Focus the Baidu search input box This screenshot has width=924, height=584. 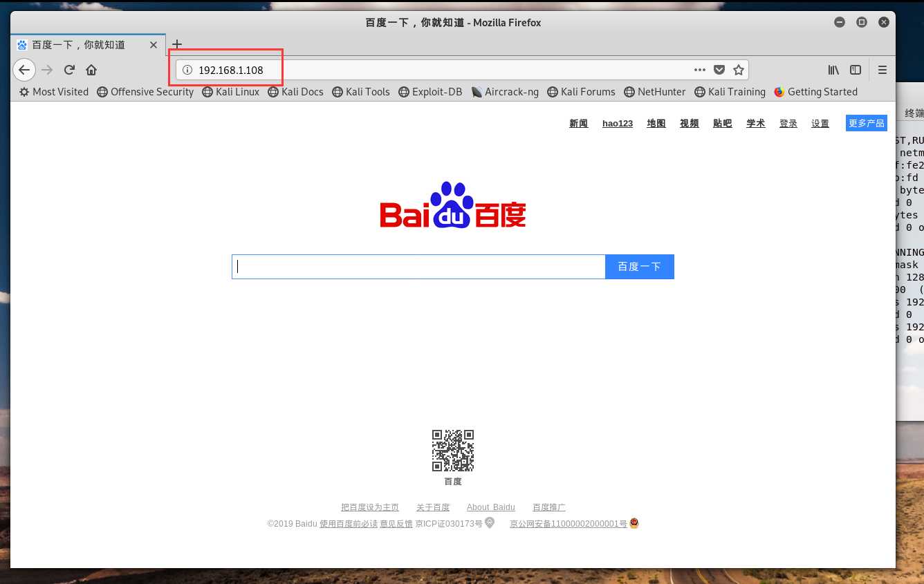[418, 267]
